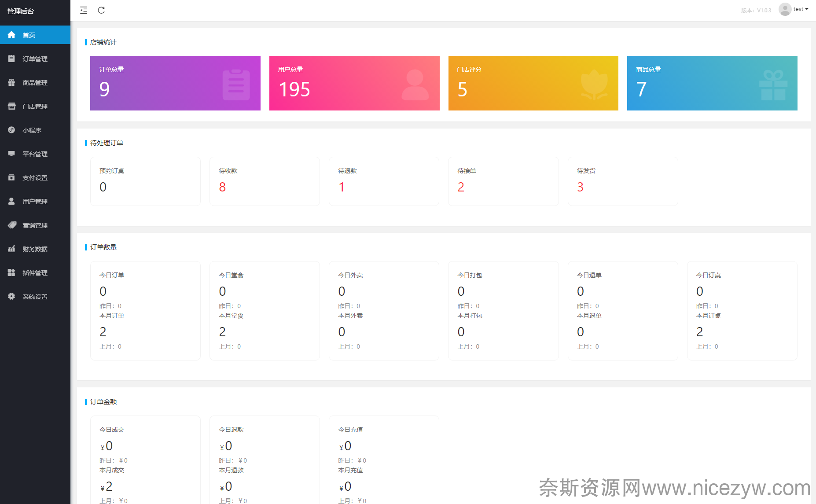The image size is (816, 504).
Task: Click the 今日订单 statistics card
Action: 145,311
